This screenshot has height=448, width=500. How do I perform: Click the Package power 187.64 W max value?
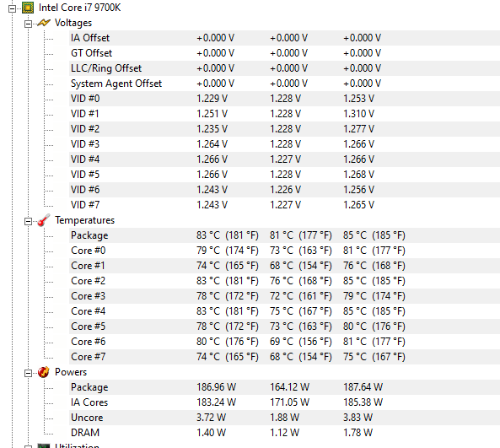tap(363, 387)
